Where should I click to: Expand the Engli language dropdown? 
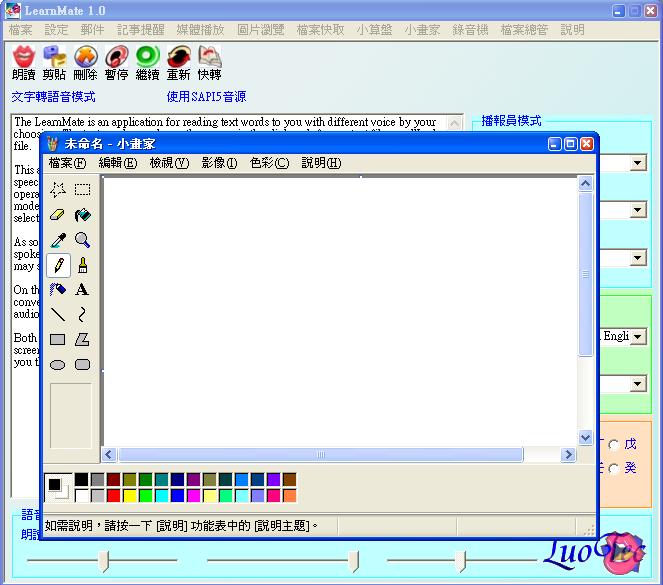click(x=638, y=337)
